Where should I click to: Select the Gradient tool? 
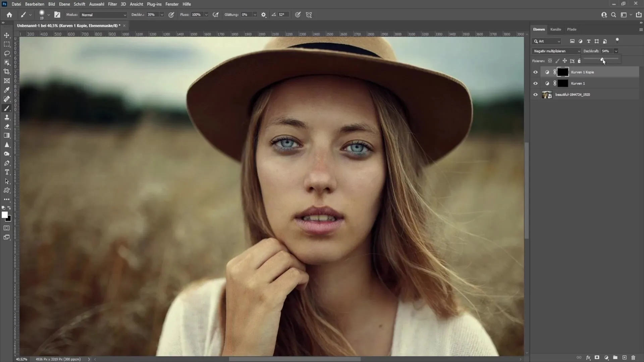[x=7, y=135]
